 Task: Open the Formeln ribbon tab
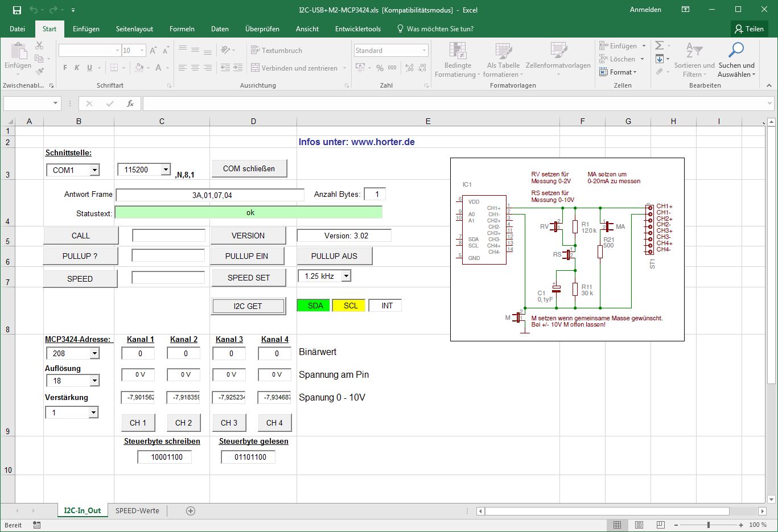pyautogui.click(x=182, y=29)
